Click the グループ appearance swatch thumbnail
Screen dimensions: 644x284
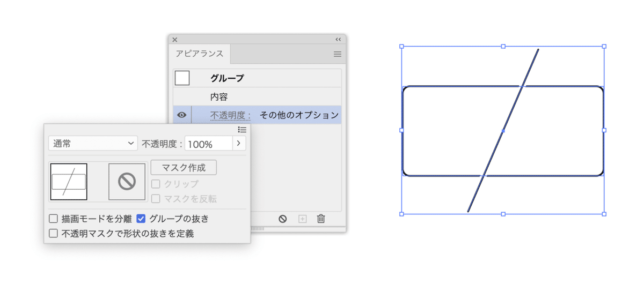[x=182, y=78]
